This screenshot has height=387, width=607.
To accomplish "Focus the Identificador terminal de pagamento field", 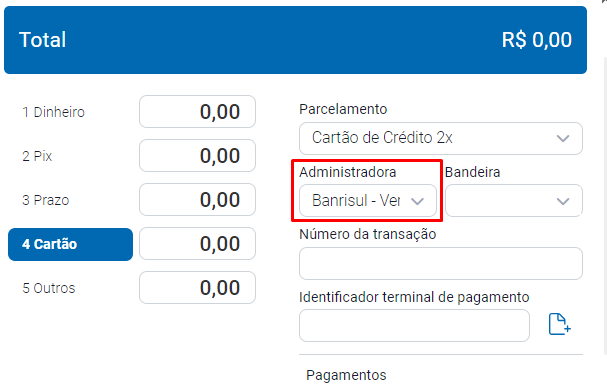I will click(x=414, y=325).
